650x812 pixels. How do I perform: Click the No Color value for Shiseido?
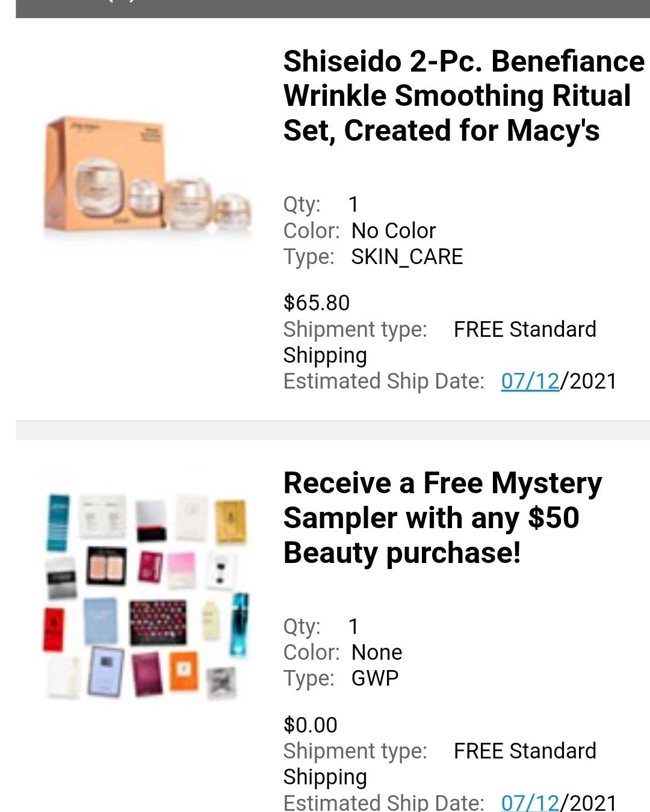pyautogui.click(x=394, y=231)
